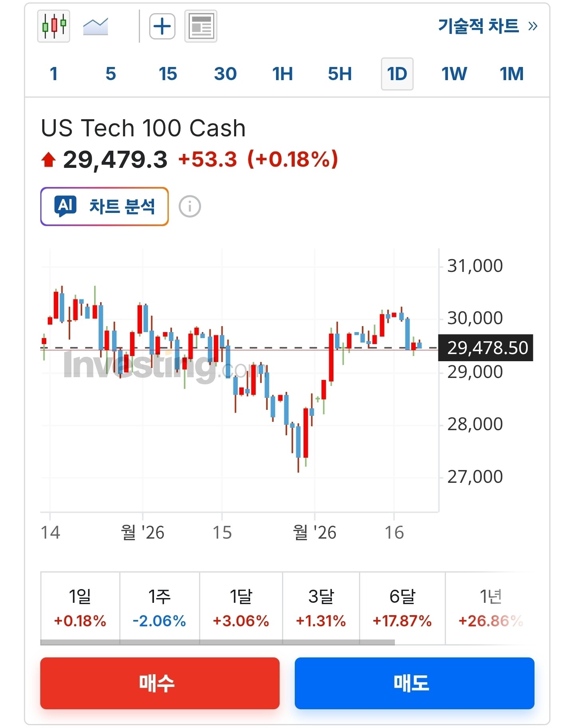Open the news layout icon
Viewport: 574px width, 728px height.
pos(201,26)
